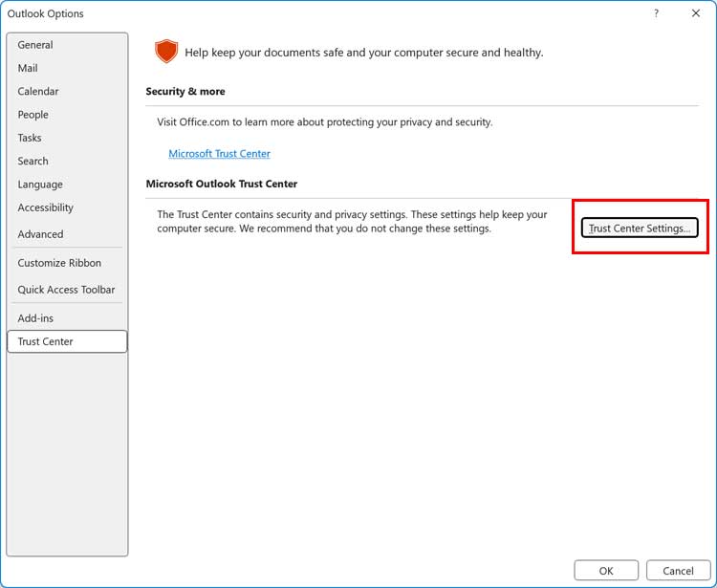Click the Help question mark icon
This screenshot has height=588, width=717.
656,13
